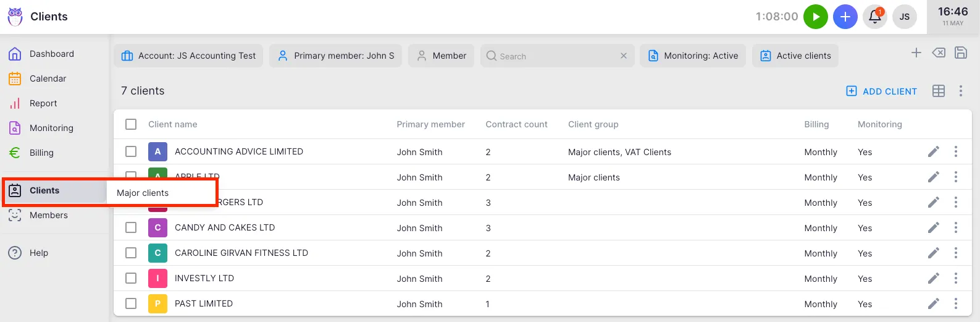Switch the table layout view icon
Viewport: 980px width, 322px height.
[x=938, y=91]
